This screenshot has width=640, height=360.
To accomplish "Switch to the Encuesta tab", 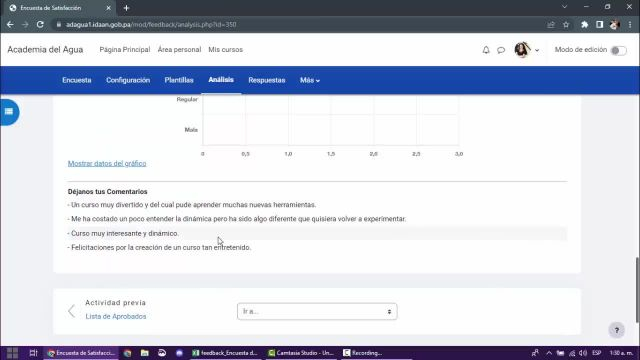I will click(x=77, y=80).
